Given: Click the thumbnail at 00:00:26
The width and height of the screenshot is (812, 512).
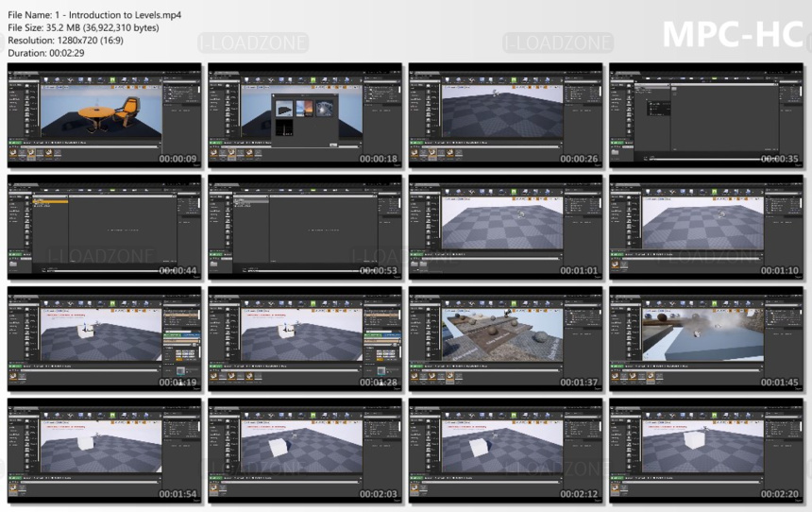Looking at the screenshot, I should 505,115.
